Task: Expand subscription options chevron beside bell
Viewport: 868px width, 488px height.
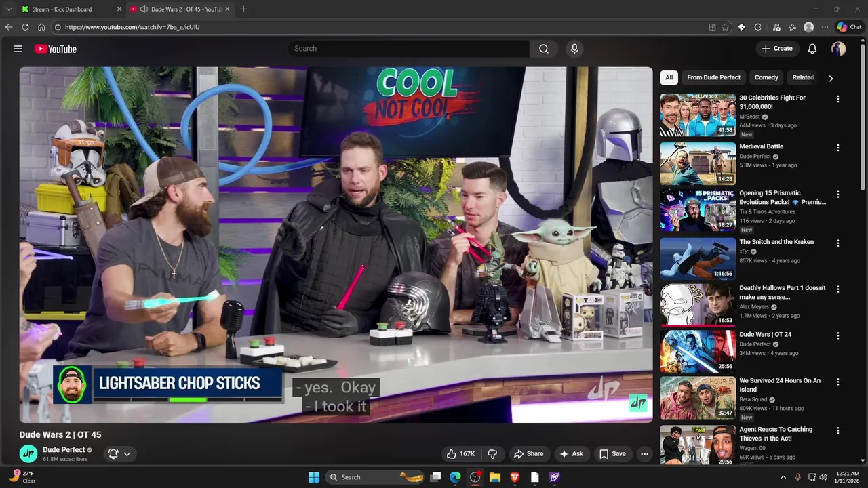Action: pyautogui.click(x=127, y=454)
